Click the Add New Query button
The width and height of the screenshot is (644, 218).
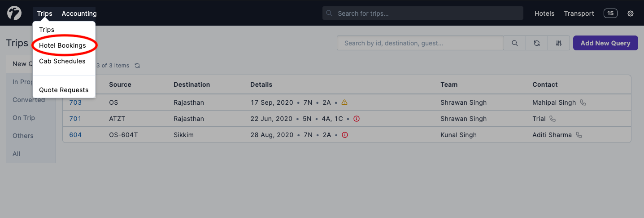[x=605, y=43]
